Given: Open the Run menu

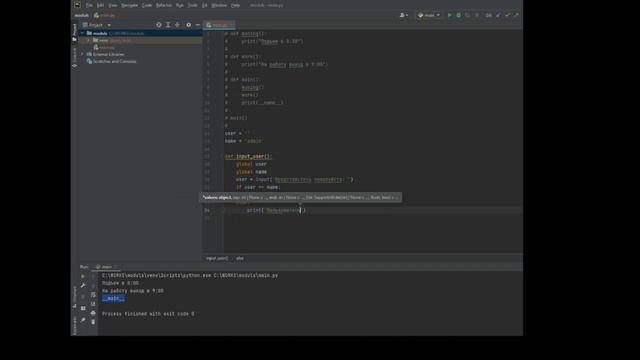Looking at the screenshot, I should pos(180,5).
